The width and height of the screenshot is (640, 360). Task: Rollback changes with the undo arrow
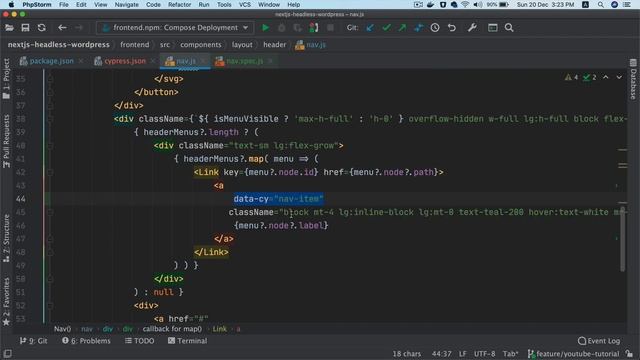tap(451, 28)
